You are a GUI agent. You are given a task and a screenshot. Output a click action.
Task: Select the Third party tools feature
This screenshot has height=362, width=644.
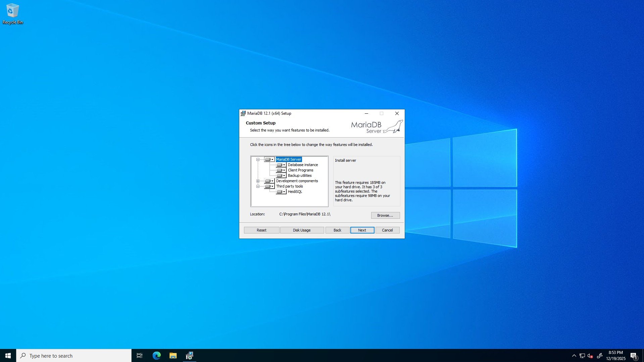pos(289,186)
